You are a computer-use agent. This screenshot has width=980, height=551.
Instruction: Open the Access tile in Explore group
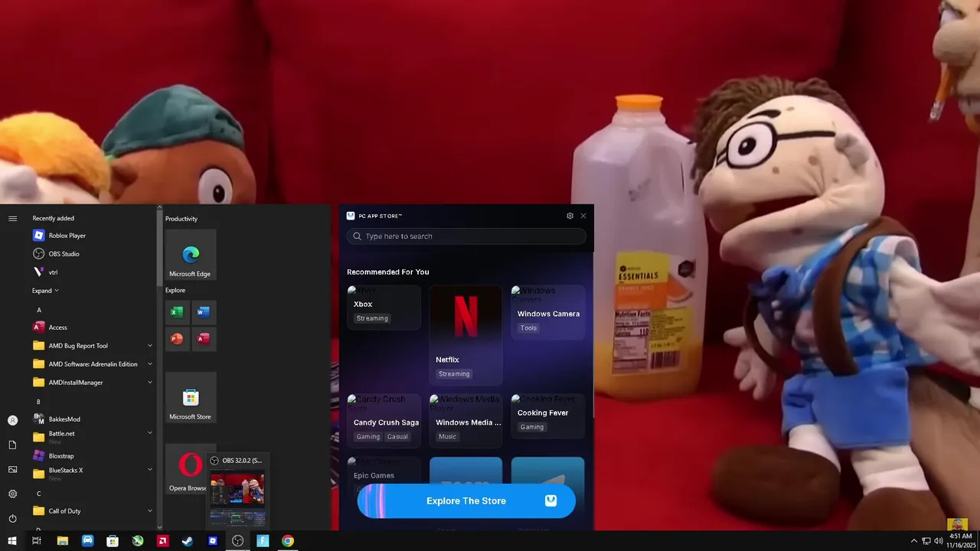coord(203,339)
